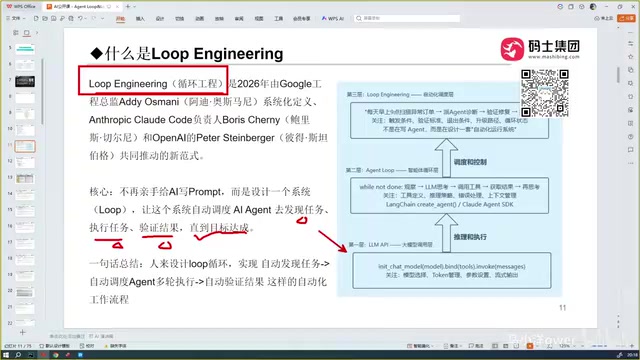Select the 插入 (Insert) ribbon tab
Viewport: 640px width, 360px height.
(x=140, y=19)
